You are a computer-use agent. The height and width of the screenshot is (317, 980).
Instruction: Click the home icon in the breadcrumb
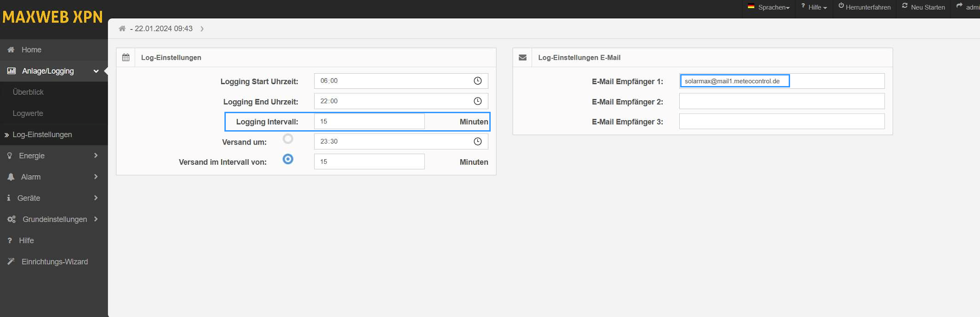tap(122, 29)
